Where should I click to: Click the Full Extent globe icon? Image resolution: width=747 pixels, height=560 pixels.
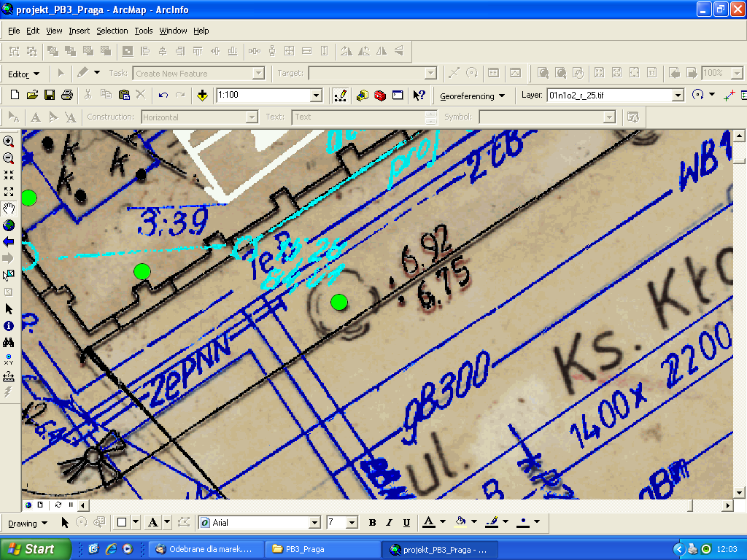click(x=9, y=225)
